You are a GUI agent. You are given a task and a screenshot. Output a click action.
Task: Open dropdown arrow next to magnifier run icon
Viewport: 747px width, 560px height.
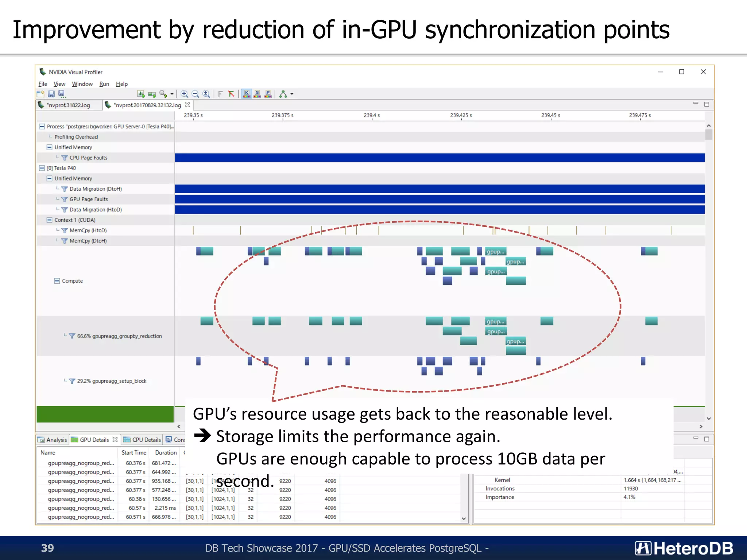point(172,94)
